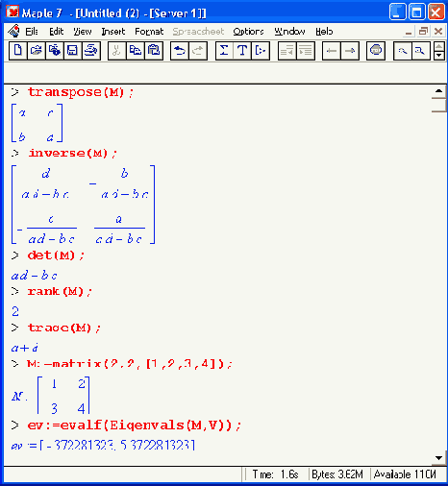Viewport: 448px width, 486px height.
Task: Insert Maple input with Sigma icon
Action: [x=224, y=51]
